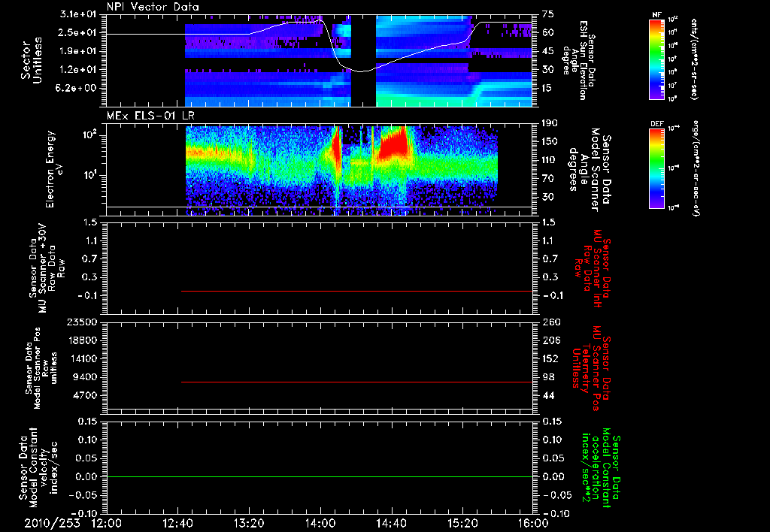Select the "MEx ELS-01 LR" panel title
Screen dimensions: 770x532
[x=150, y=116]
